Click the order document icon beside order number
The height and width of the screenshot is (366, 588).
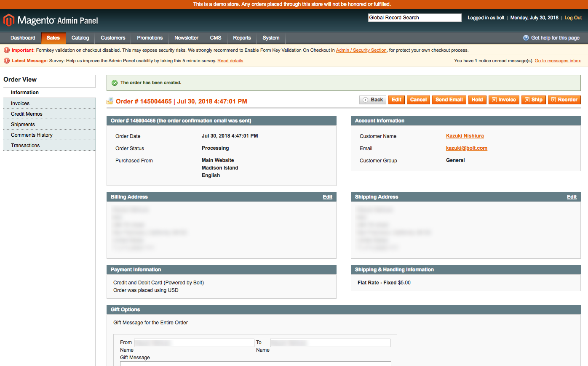click(110, 101)
